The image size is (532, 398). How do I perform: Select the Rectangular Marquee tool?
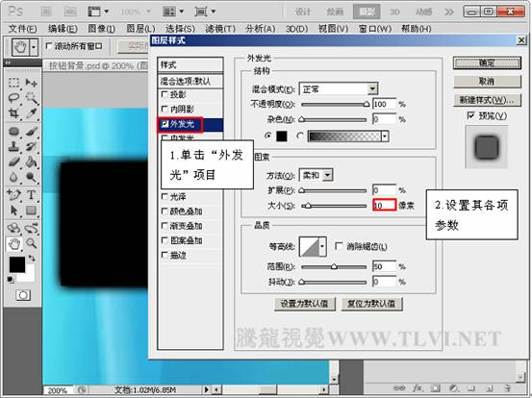click(x=13, y=83)
